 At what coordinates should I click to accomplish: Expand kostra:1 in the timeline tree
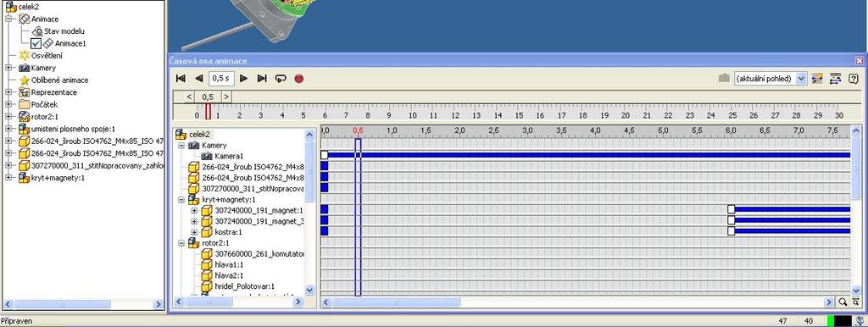point(194,232)
